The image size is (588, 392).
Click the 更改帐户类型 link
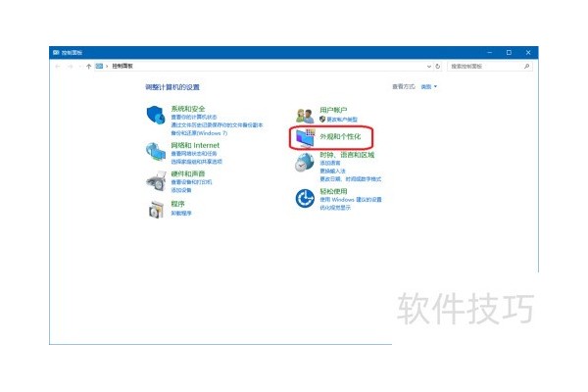tap(342, 120)
